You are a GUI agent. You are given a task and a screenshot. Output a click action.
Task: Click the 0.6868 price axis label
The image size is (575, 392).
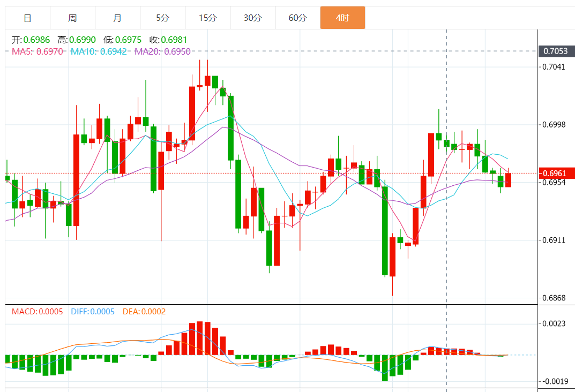coord(554,298)
